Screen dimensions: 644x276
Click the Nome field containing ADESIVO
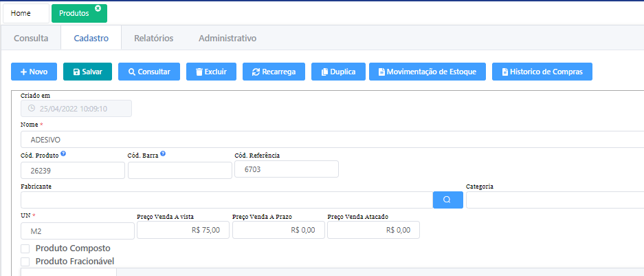pos(330,139)
